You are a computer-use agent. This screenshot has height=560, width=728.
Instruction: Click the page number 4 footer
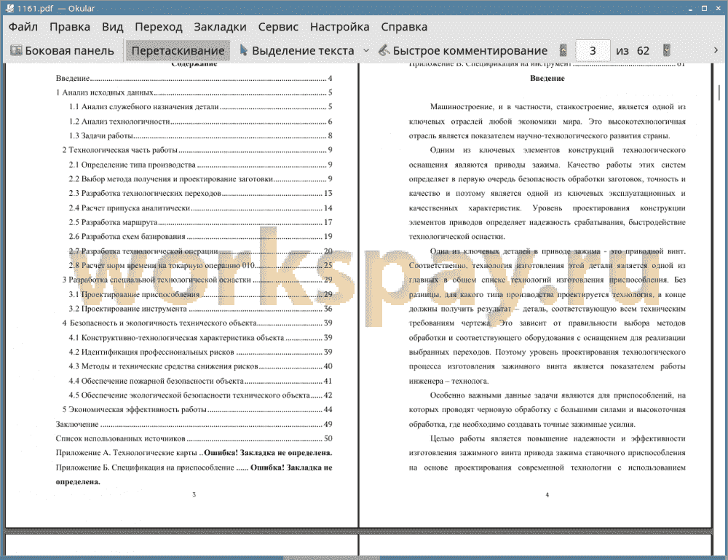547,495
